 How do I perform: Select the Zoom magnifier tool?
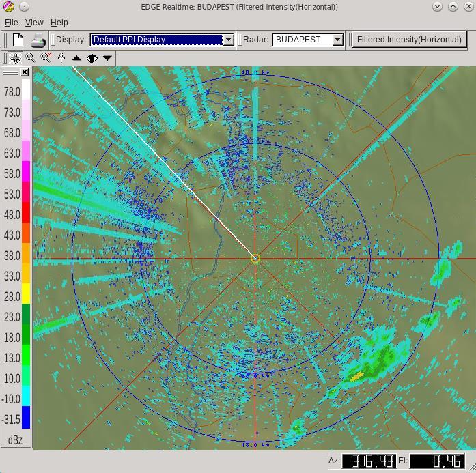tap(30, 57)
